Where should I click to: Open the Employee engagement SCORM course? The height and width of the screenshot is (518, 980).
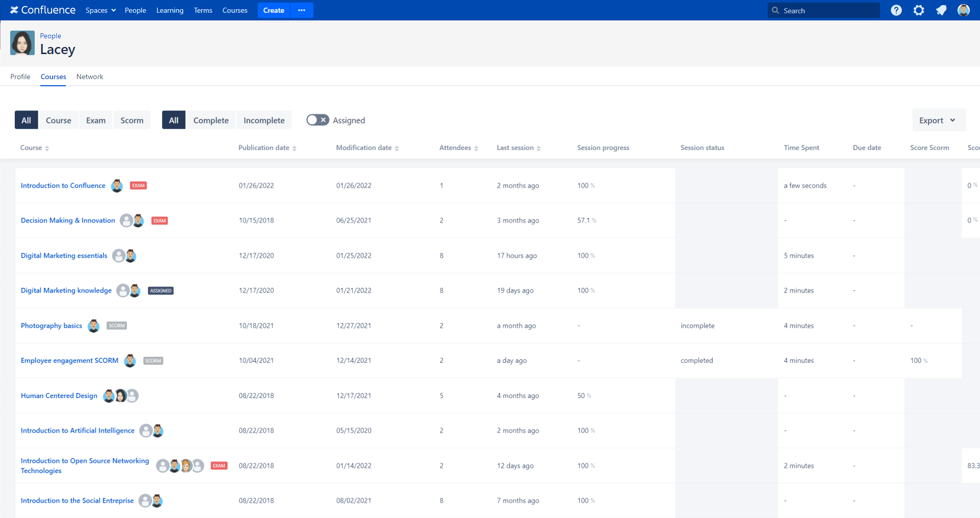pos(70,360)
